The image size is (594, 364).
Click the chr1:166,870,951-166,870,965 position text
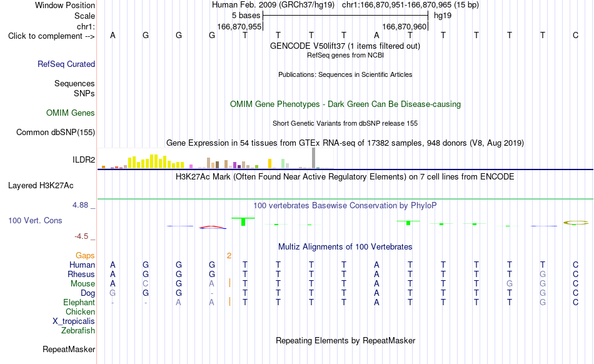[410, 5]
